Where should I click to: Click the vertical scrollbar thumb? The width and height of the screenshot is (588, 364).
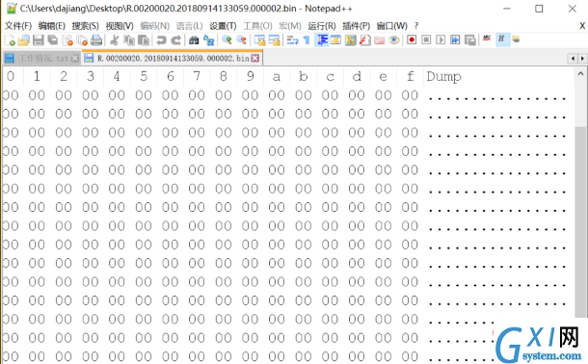[581, 221]
